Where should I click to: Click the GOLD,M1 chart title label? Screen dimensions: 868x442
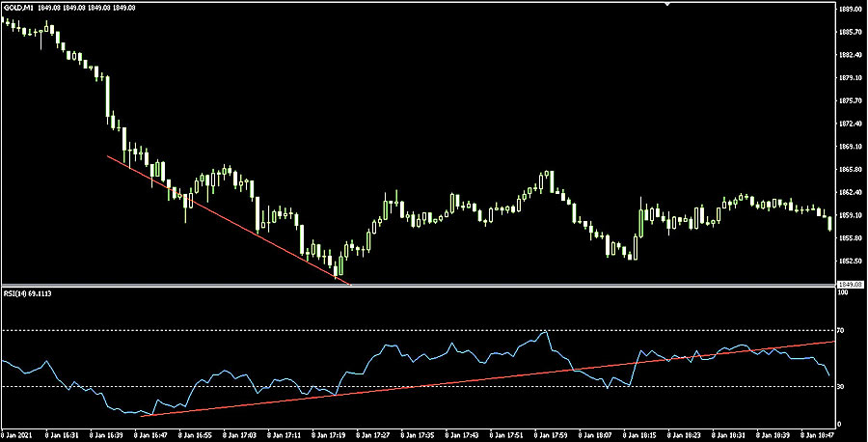[x=18, y=9]
